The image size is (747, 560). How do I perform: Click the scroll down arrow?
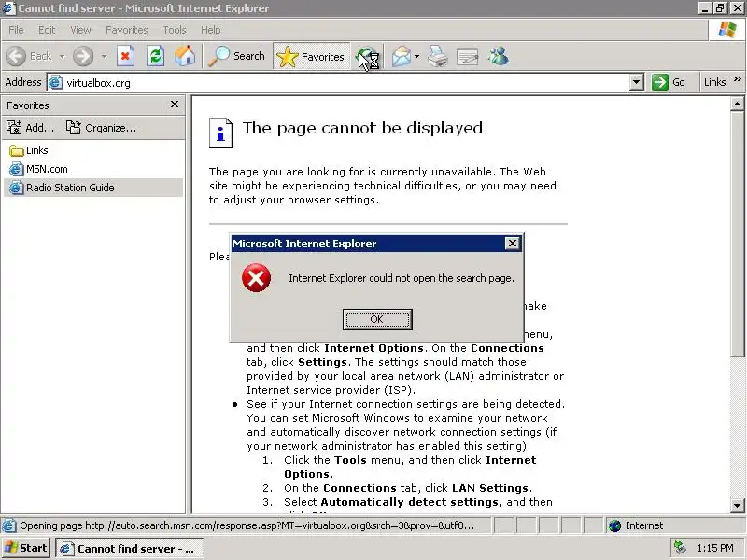737,505
